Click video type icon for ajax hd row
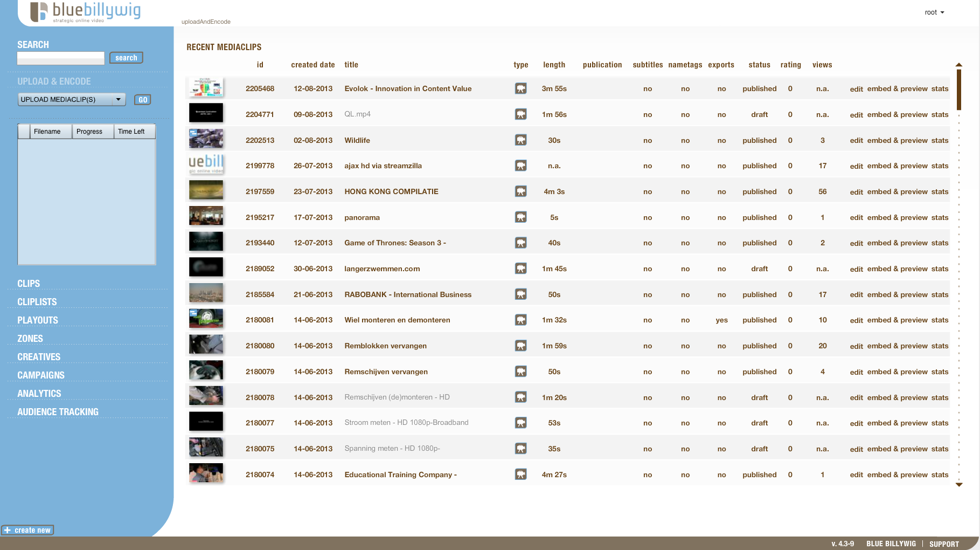 tap(520, 166)
